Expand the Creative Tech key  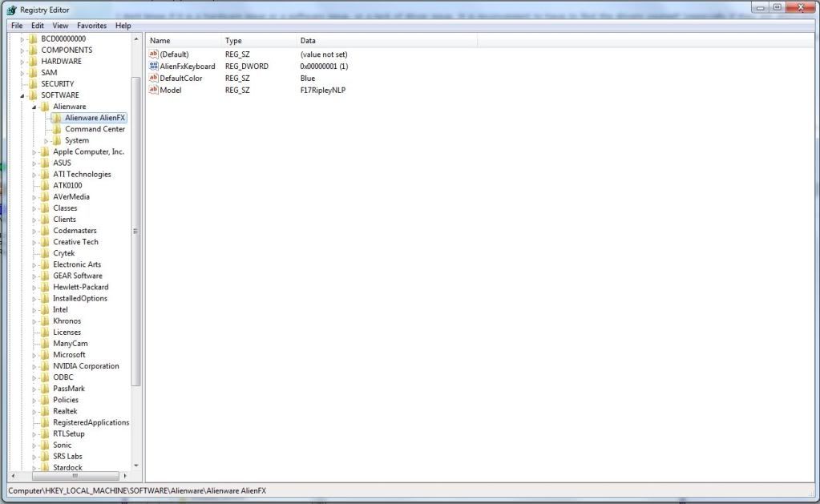(x=34, y=243)
